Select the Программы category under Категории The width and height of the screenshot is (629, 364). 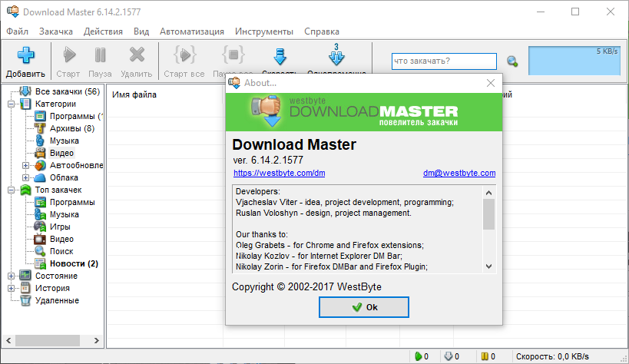[75, 117]
